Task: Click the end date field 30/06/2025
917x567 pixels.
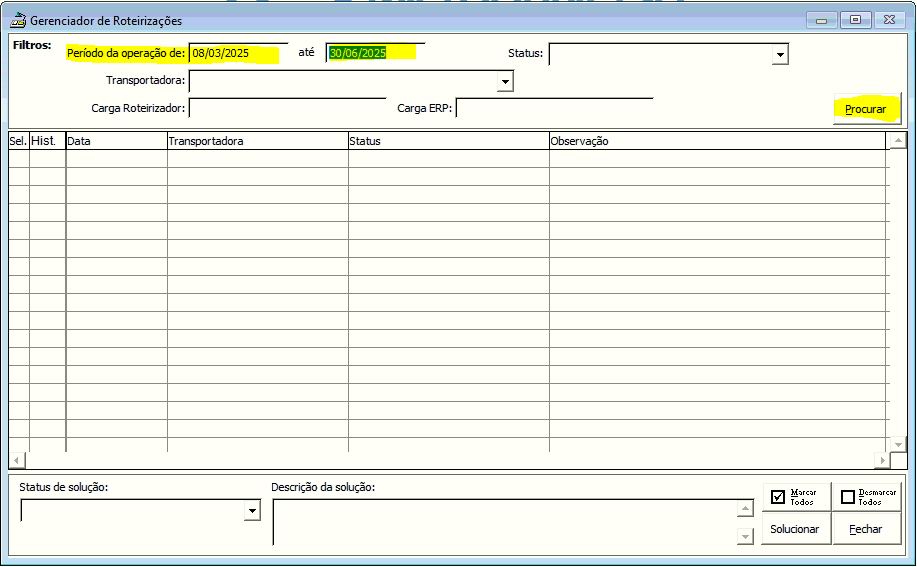Action: pyautogui.click(x=375, y=53)
